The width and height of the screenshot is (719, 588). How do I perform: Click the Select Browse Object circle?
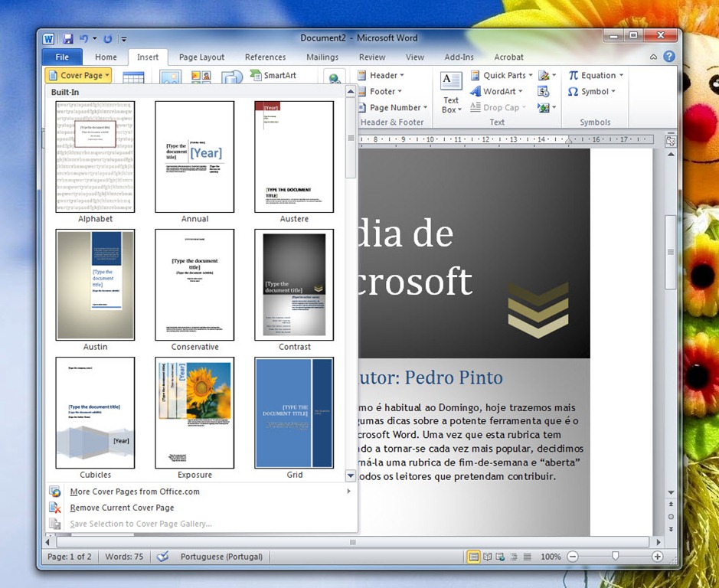point(671,517)
